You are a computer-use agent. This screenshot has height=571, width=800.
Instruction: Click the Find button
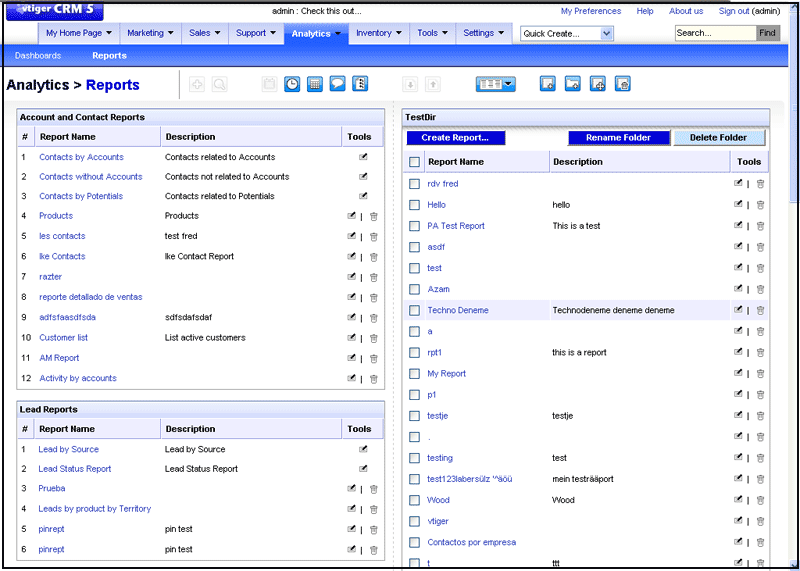(768, 33)
